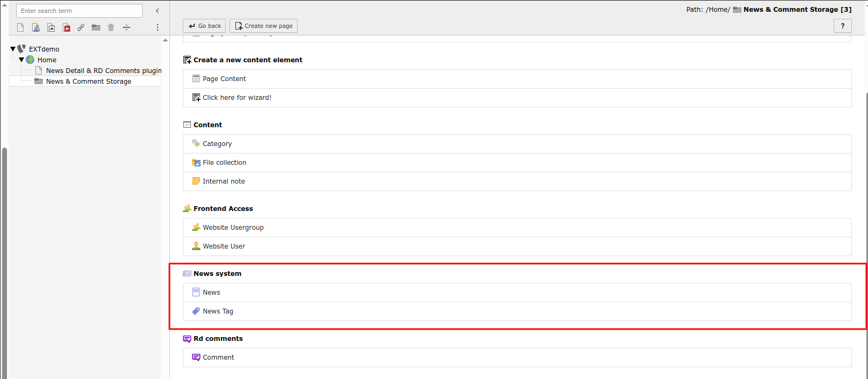Collapse the EXTdemo root tree node

point(13,49)
